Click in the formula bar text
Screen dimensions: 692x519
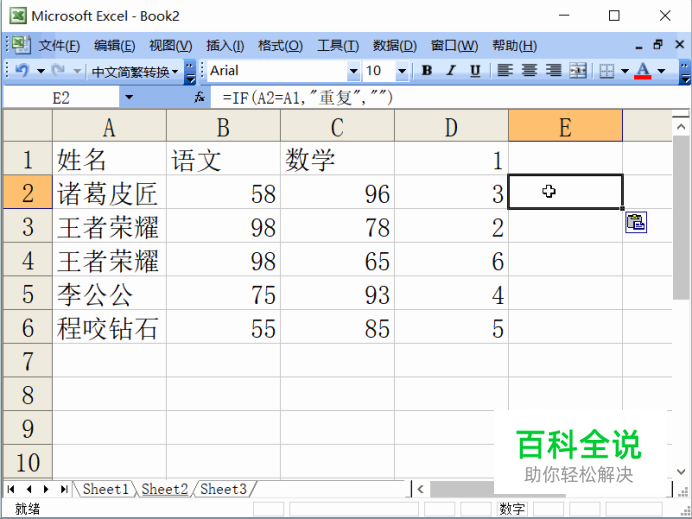(308, 97)
